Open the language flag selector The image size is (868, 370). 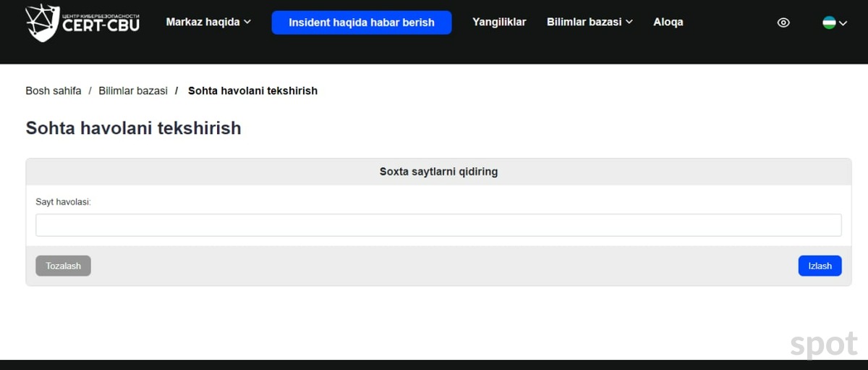point(835,22)
